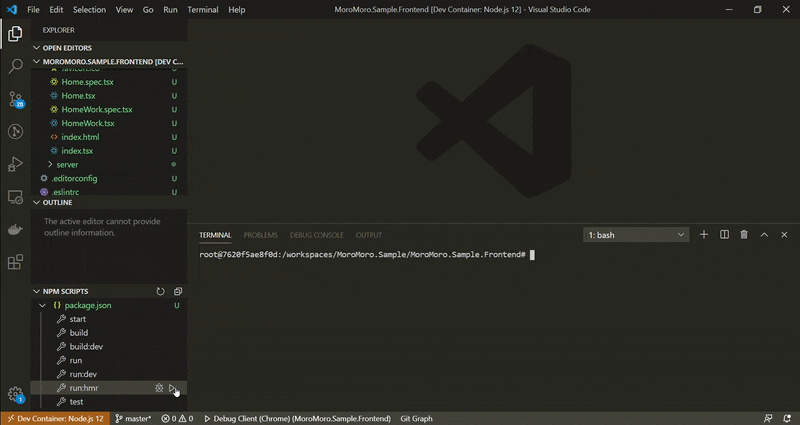Open .eslintrc file
Image resolution: width=800 pixels, height=425 pixels.
point(109,192)
